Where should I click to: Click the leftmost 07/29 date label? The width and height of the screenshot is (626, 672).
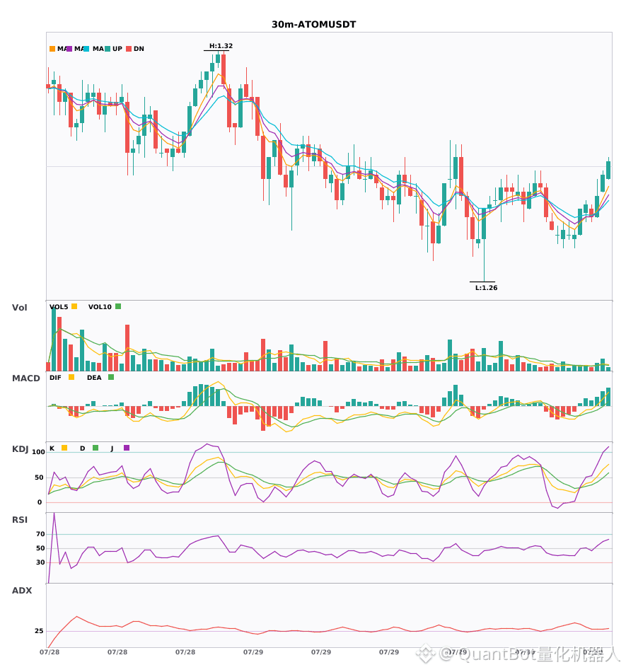pos(253,652)
